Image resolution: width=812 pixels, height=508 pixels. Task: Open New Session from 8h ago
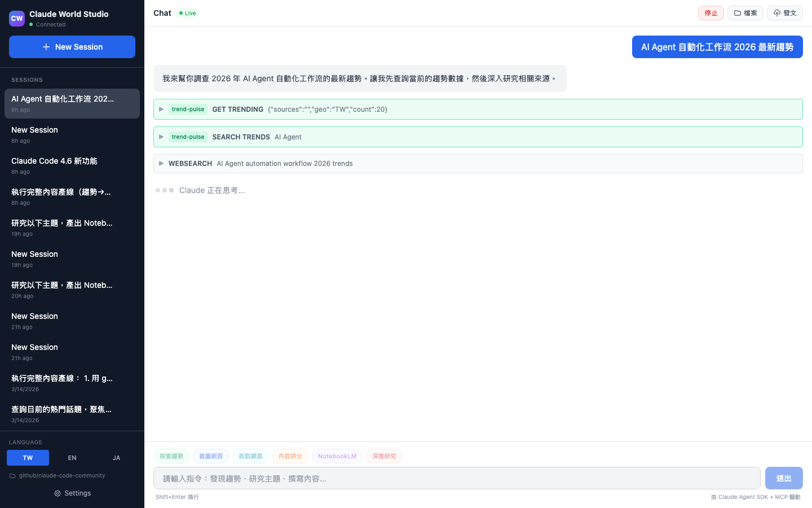tap(72, 134)
